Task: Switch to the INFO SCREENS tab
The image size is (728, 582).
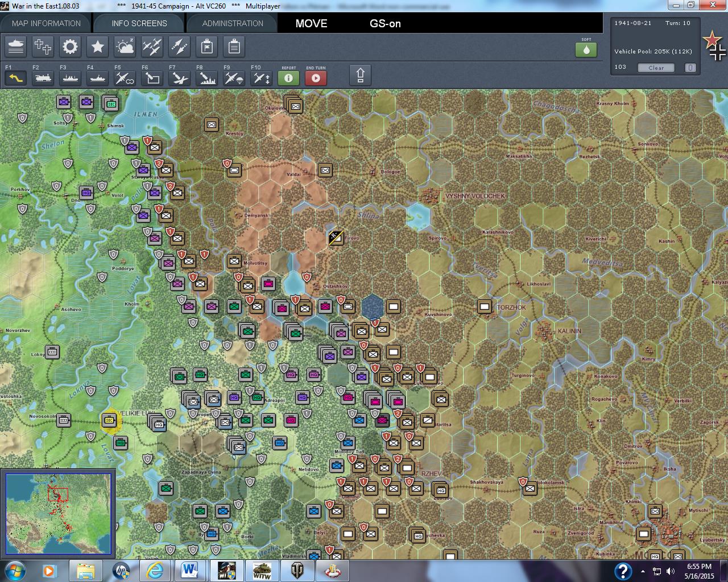Action: point(138,24)
